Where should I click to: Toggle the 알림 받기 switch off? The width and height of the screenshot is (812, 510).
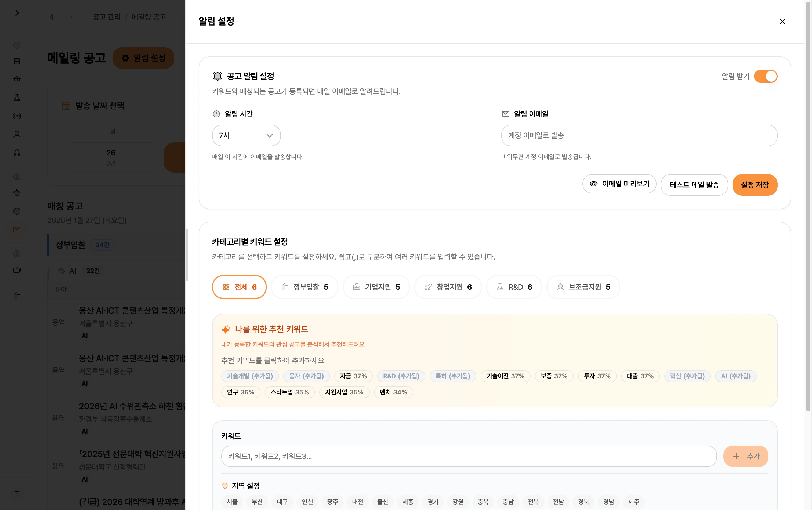(x=766, y=76)
